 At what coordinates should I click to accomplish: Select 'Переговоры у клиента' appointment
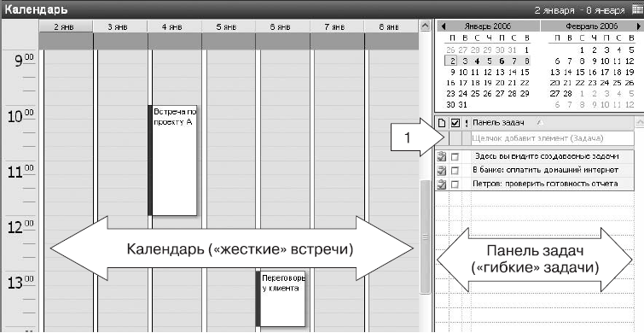click(x=281, y=299)
